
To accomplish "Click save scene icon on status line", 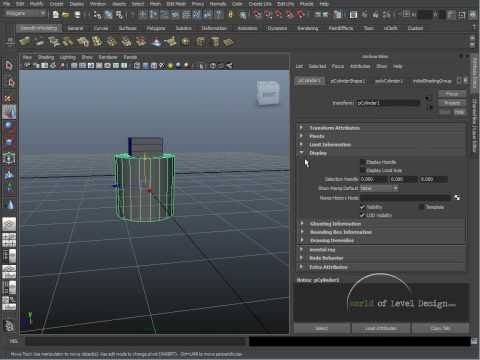I will (x=77, y=15).
